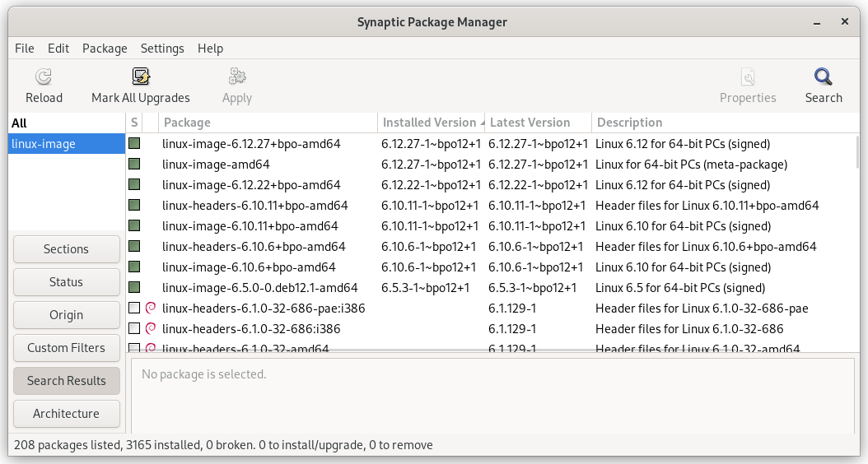
Task: Toggle status box of linux-image-6.10.6+bpo-amd64
Action: point(134,267)
